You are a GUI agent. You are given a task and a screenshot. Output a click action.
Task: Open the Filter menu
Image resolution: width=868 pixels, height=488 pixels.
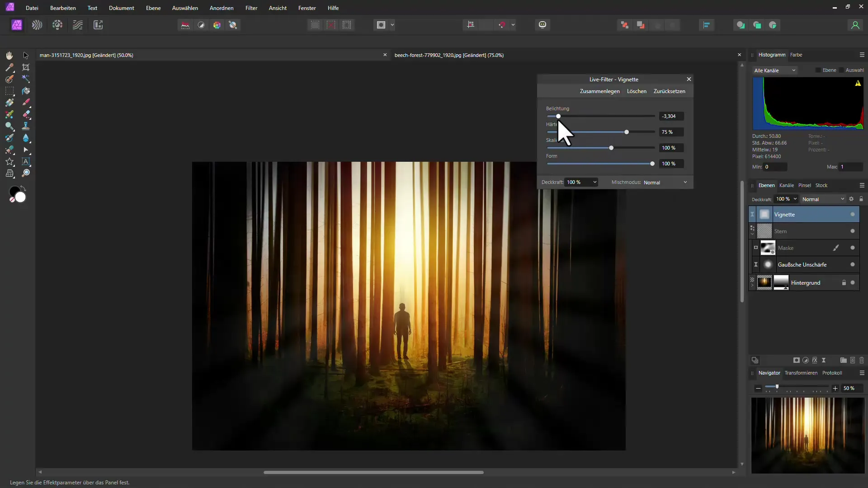[x=251, y=8]
